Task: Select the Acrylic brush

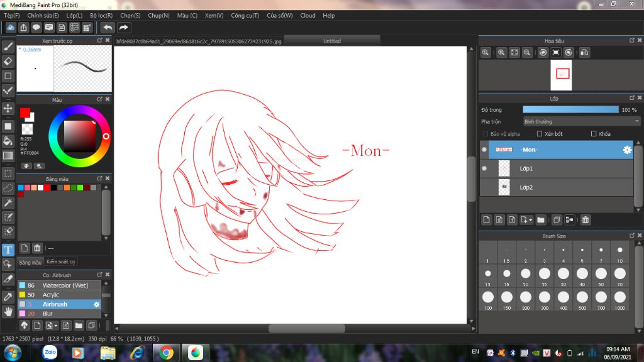Action: [59, 295]
